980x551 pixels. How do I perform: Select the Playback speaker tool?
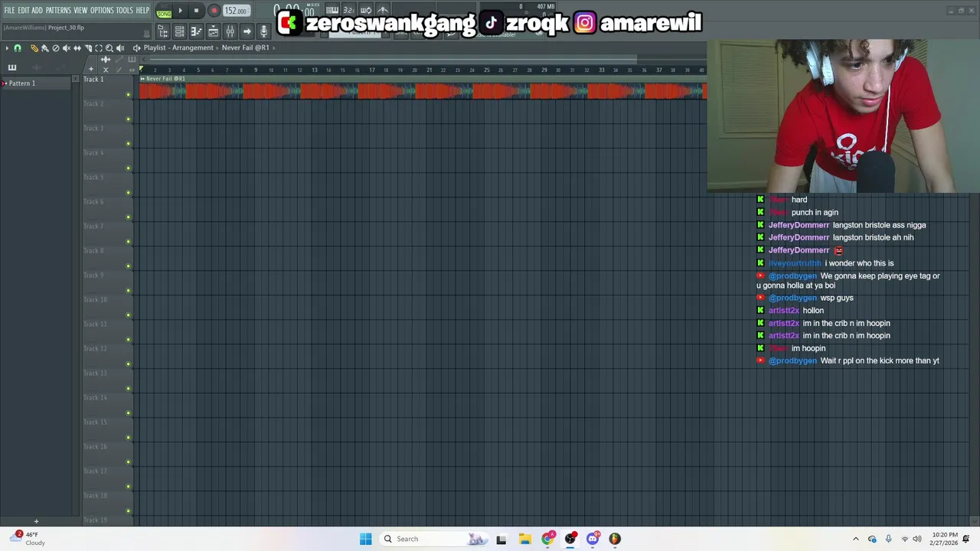click(120, 47)
